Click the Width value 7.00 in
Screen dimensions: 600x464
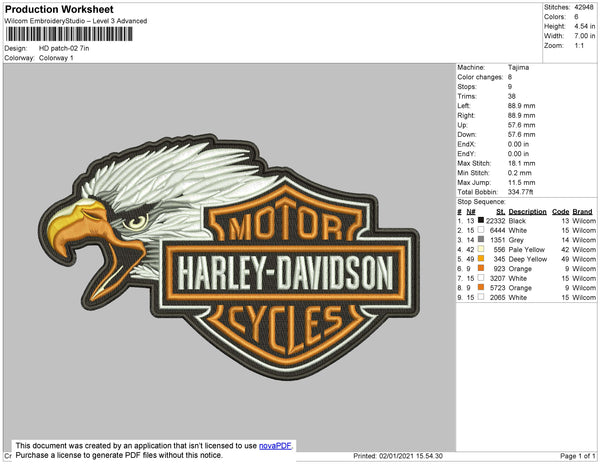click(x=584, y=36)
